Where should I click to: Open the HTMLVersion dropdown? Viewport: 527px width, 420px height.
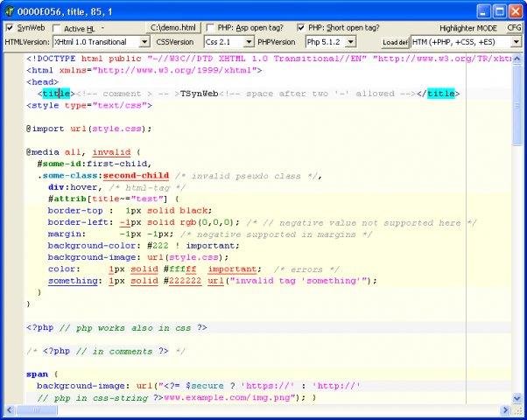click(144, 42)
